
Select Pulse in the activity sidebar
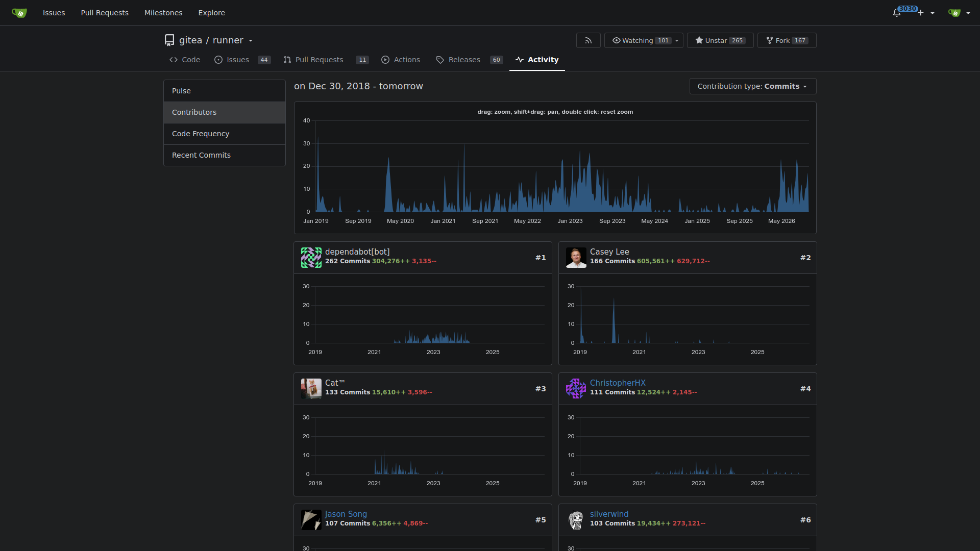(225, 91)
